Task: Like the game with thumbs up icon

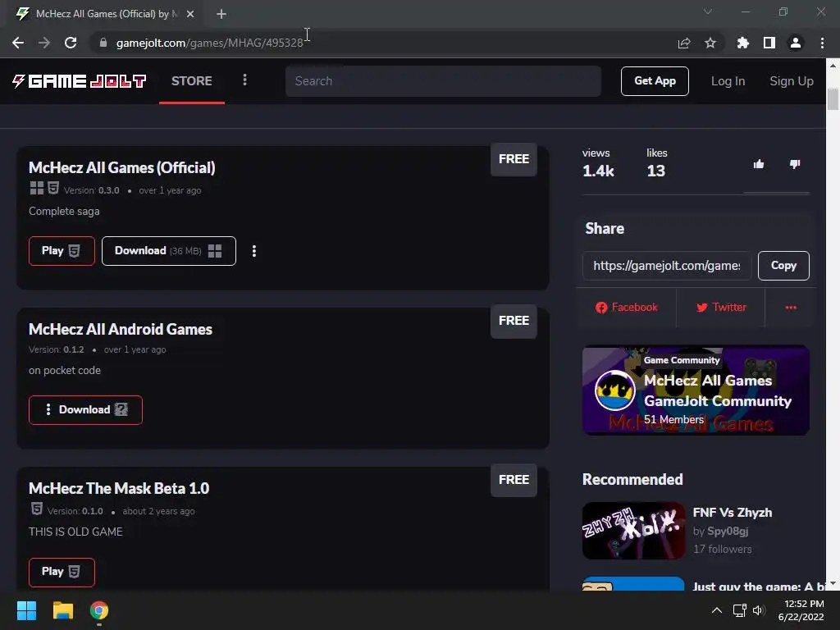Action: coord(759,164)
